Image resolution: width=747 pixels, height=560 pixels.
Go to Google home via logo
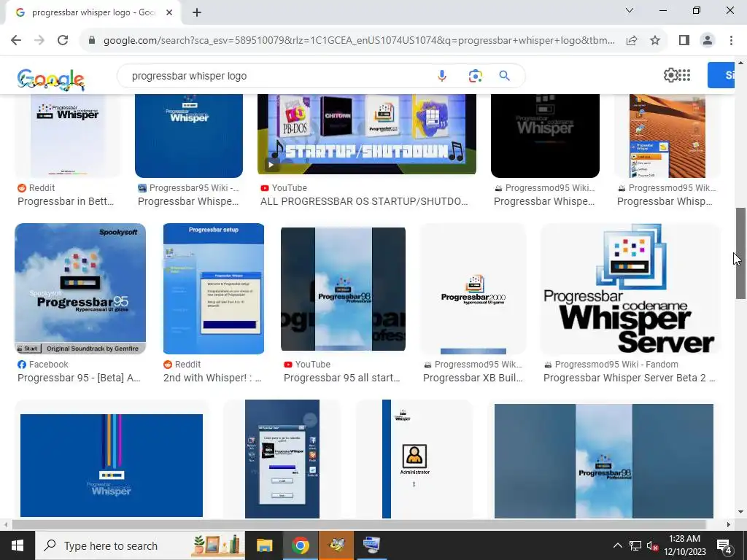(x=51, y=79)
